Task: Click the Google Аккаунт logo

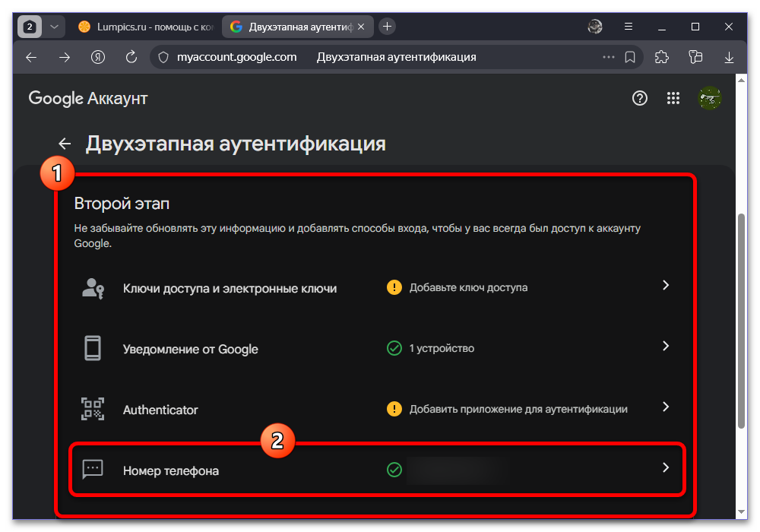Action: (x=87, y=98)
